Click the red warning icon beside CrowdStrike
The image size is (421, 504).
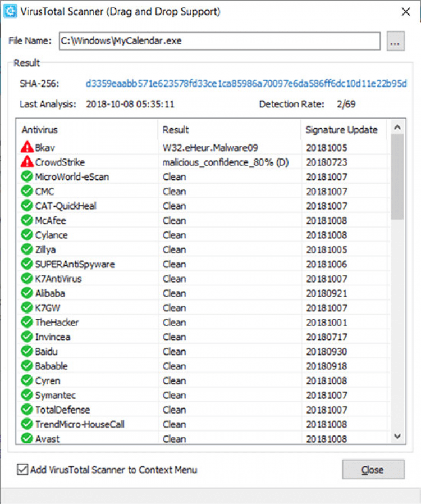[27, 162]
